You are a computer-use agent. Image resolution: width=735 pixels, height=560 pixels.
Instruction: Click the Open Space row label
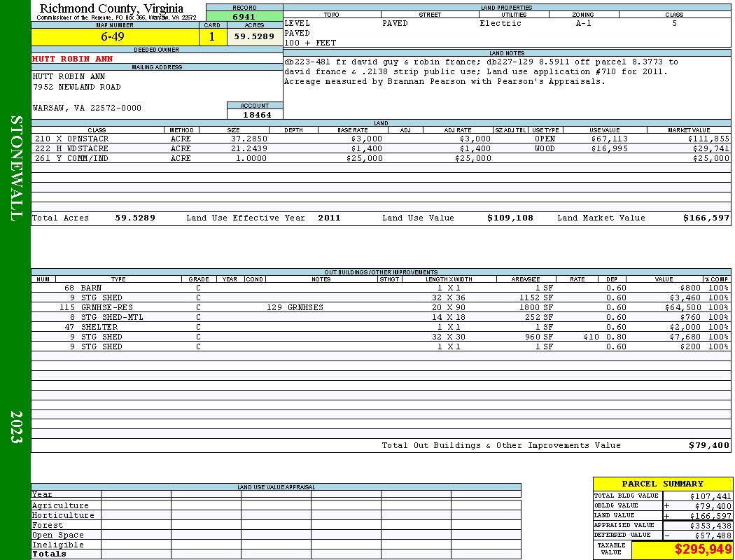pyautogui.click(x=57, y=535)
